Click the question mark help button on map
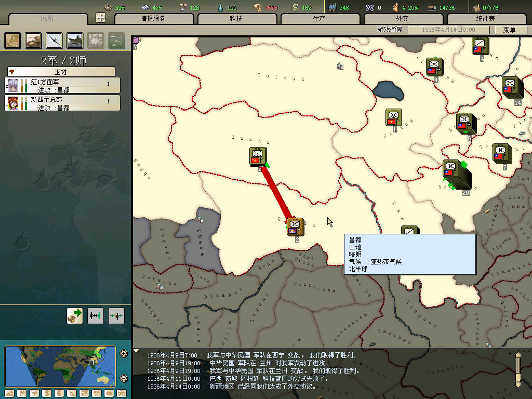 coord(136,47)
